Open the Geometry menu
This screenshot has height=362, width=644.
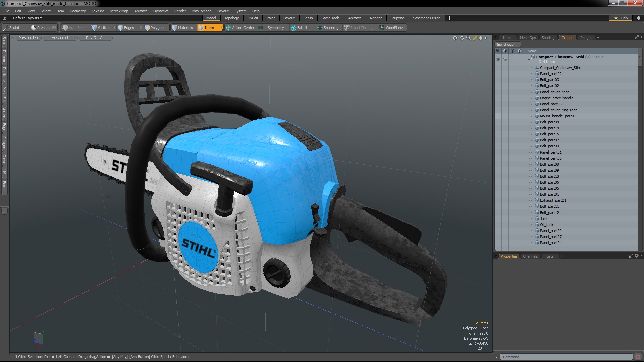77,11
